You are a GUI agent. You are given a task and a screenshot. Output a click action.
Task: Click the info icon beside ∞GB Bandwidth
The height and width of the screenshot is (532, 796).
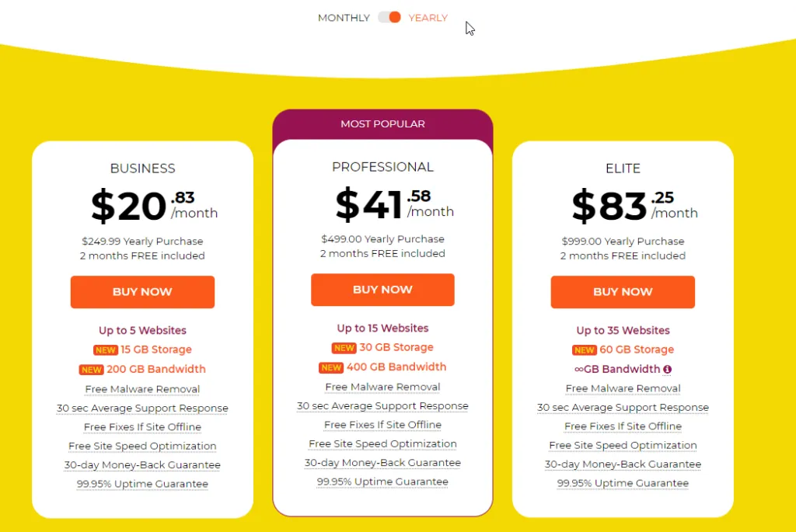click(667, 370)
